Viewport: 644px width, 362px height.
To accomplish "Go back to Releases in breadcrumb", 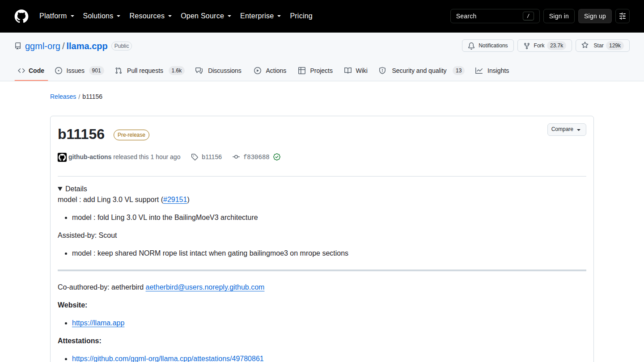I will [x=63, y=97].
